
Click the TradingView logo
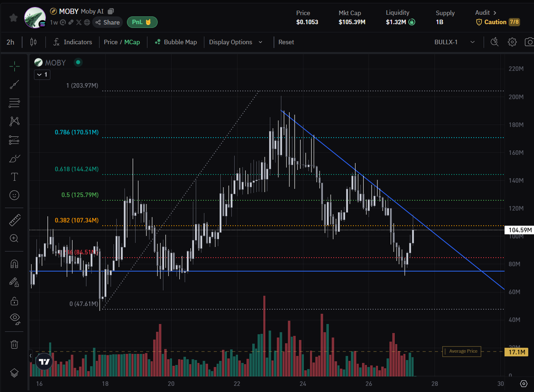[x=44, y=362]
